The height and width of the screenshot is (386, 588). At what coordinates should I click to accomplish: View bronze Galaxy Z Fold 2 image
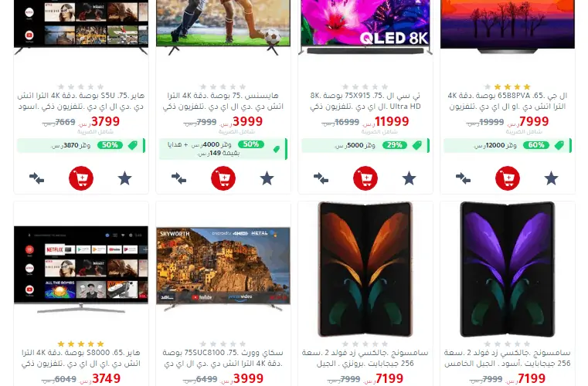click(365, 269)
